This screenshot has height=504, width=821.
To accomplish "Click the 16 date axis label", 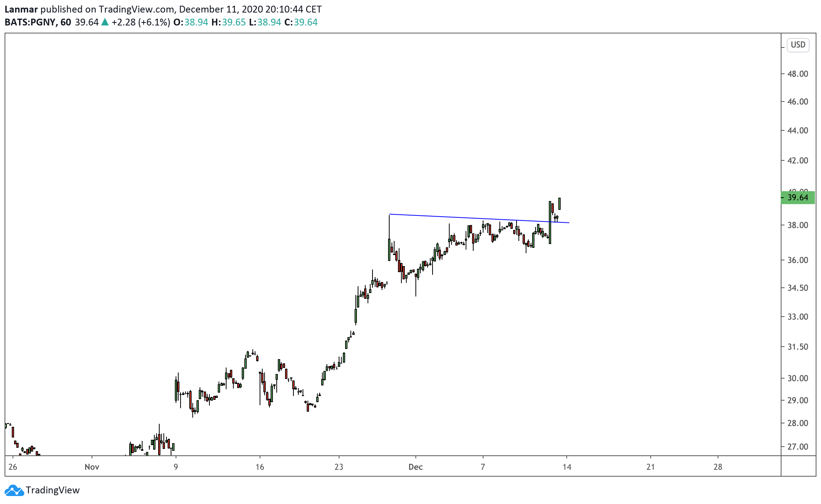I will click(x=260, y=467).
